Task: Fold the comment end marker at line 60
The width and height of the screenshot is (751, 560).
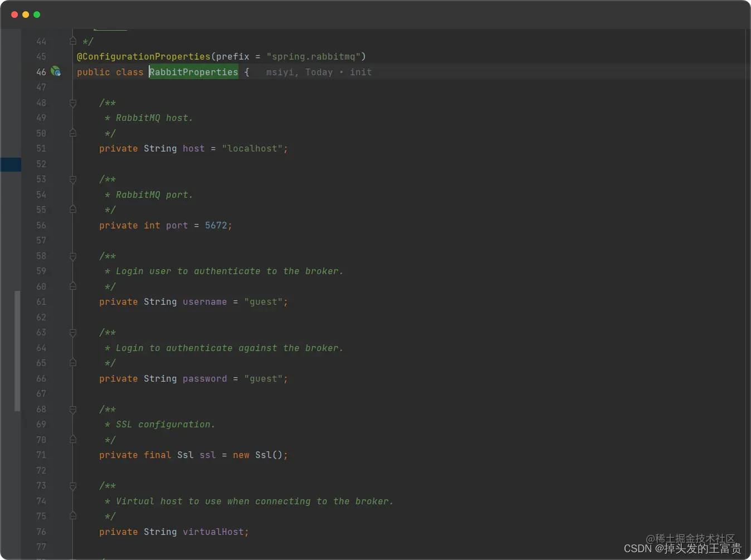Action: (x=73, y=286)
